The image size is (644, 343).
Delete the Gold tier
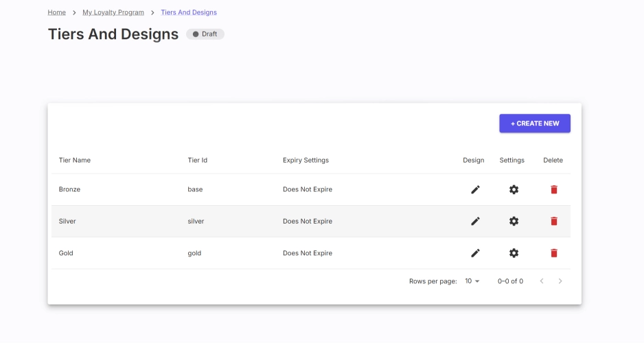554,253
